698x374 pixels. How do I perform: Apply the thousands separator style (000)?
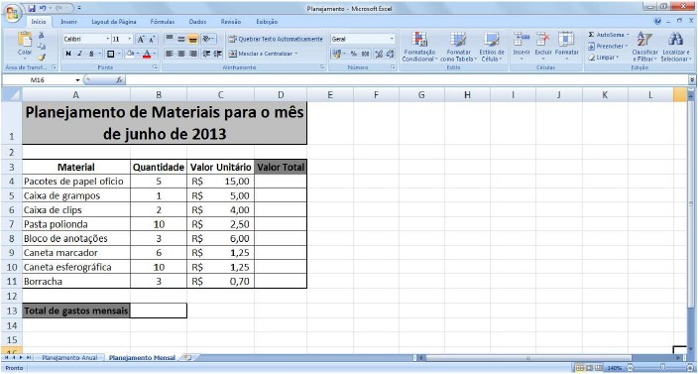click(365, 54)
